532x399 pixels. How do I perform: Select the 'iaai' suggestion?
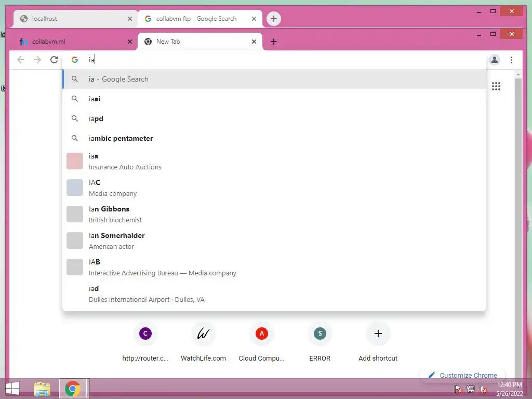[274, 99]
